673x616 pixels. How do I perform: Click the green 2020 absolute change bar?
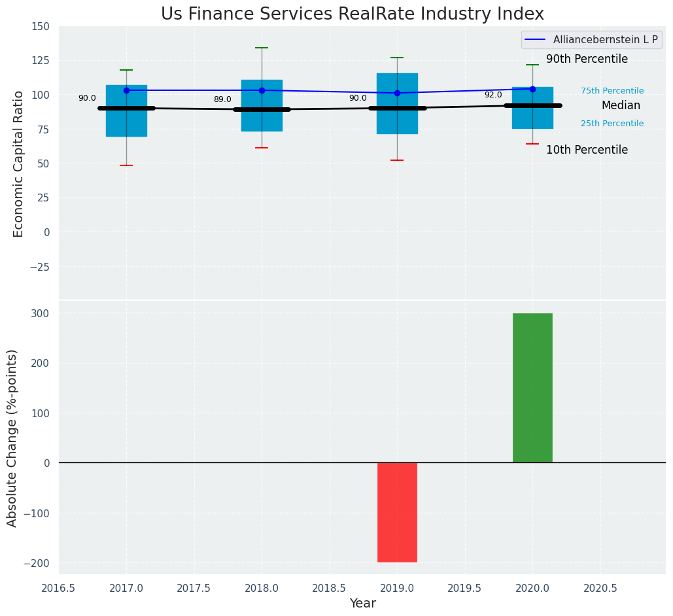[532, 388]
